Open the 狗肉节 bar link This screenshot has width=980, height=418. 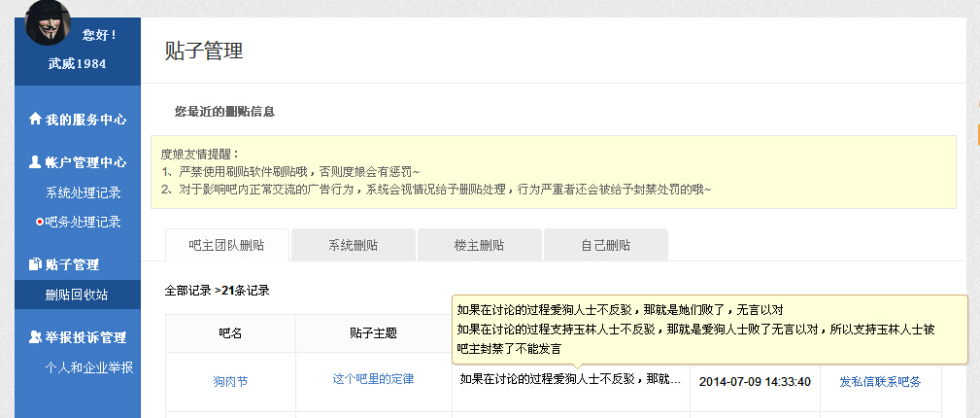point(230,382)
